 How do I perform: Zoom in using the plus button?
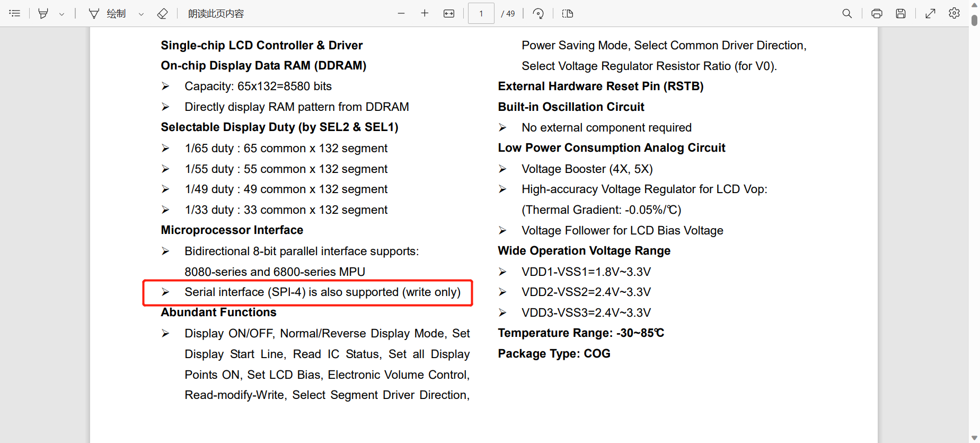[x=425, y=13]
